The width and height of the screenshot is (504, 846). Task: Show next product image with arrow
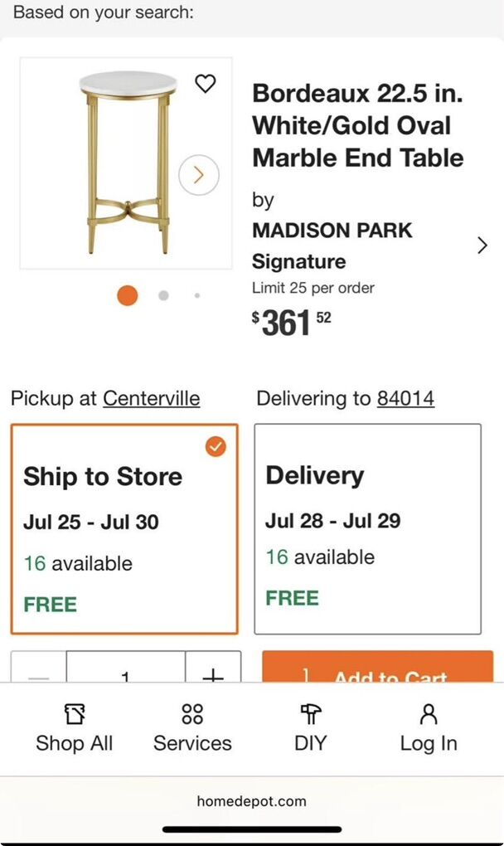198,175
